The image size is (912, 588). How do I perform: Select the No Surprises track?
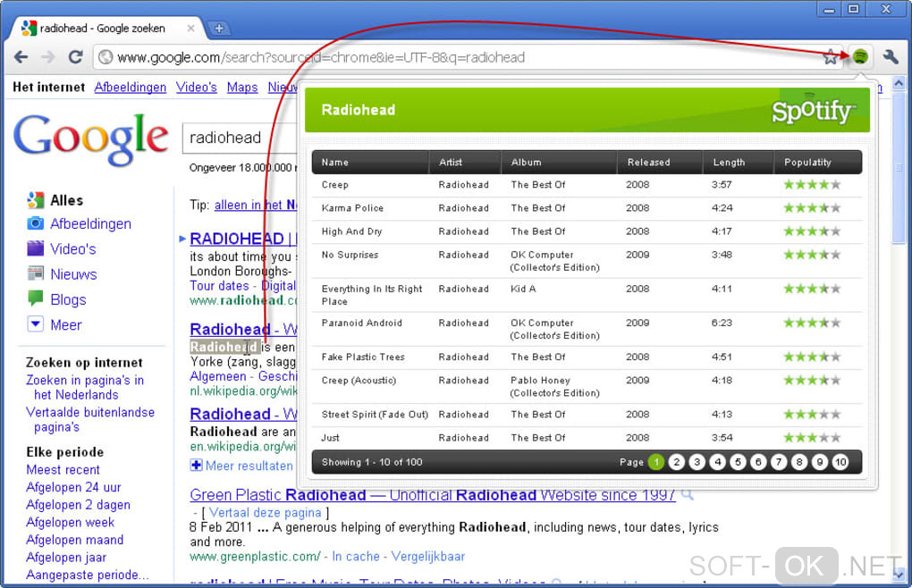[x=587, y=260]
